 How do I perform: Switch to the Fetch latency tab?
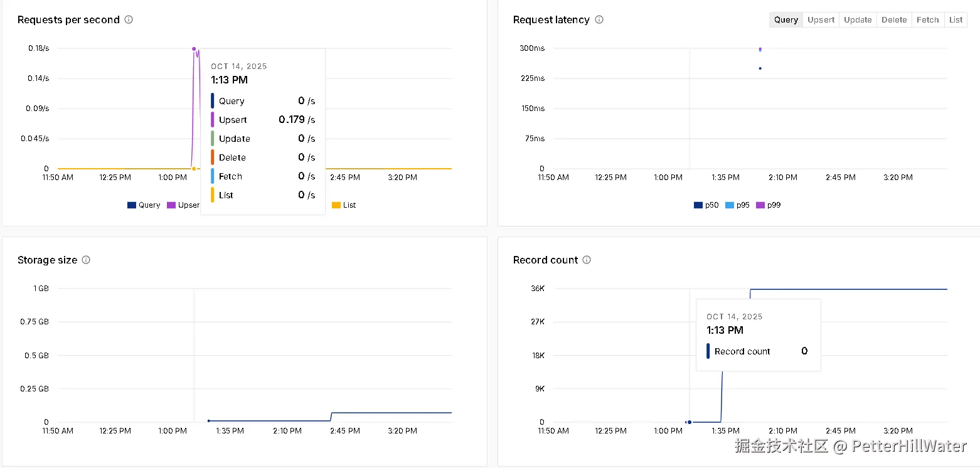tap(927, 20)
